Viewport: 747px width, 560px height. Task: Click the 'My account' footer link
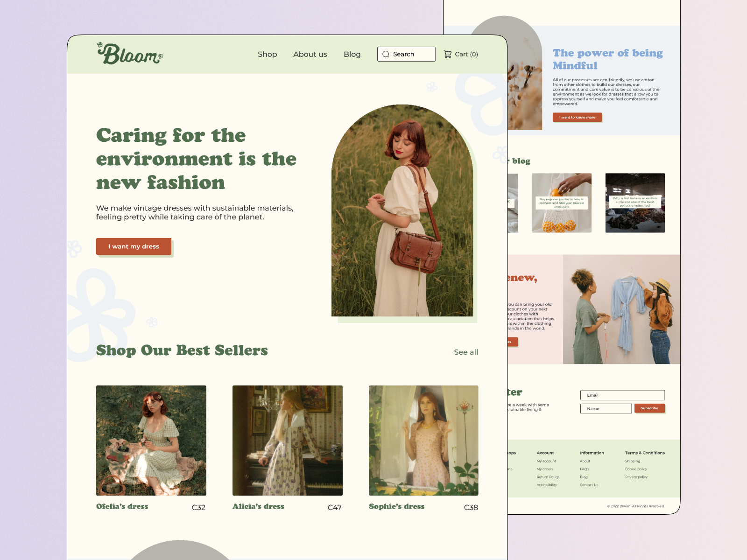pos(546,461)
